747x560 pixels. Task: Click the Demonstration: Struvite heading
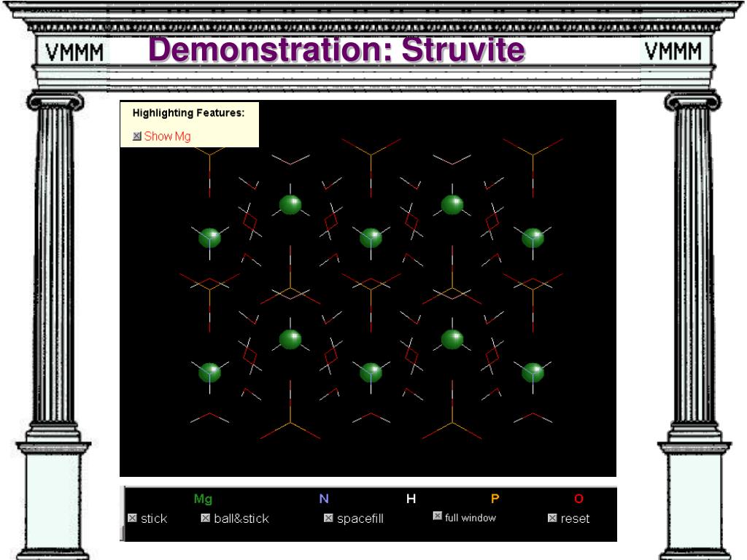336,50
